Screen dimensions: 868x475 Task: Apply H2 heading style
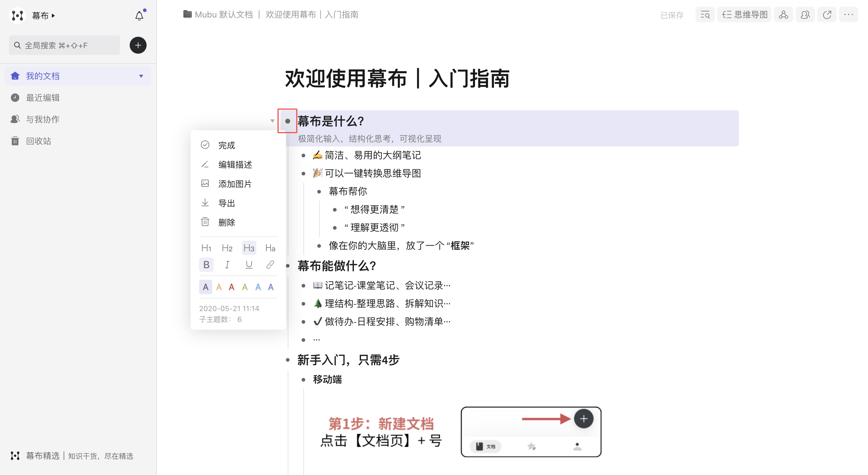[x=227, y=248]
